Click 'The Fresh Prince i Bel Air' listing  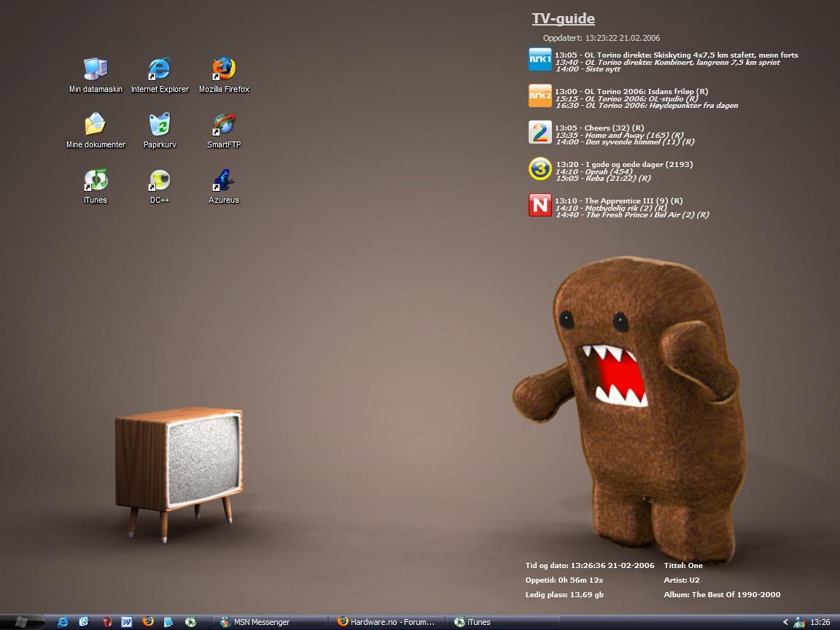point(632,215)
